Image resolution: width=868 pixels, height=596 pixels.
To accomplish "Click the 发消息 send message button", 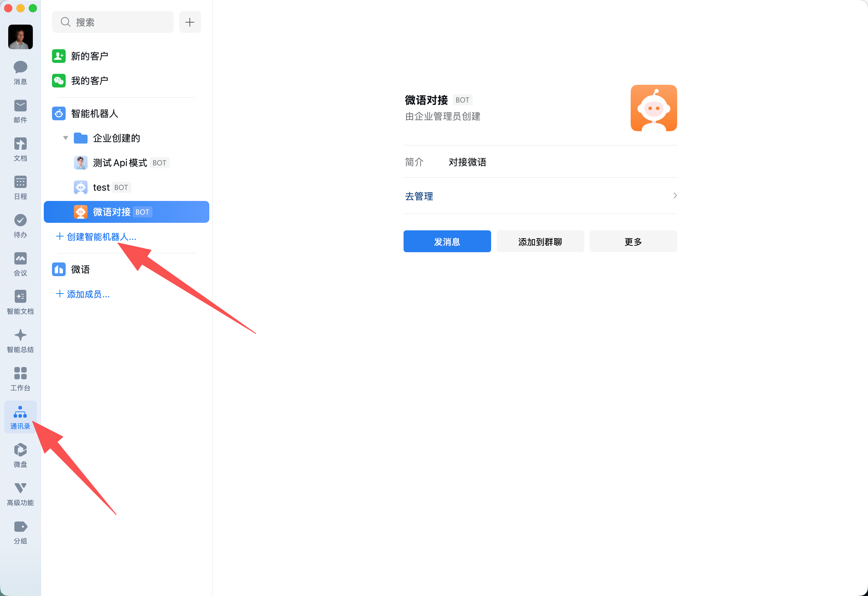I will pyautogui.click(x=447, y=242).
